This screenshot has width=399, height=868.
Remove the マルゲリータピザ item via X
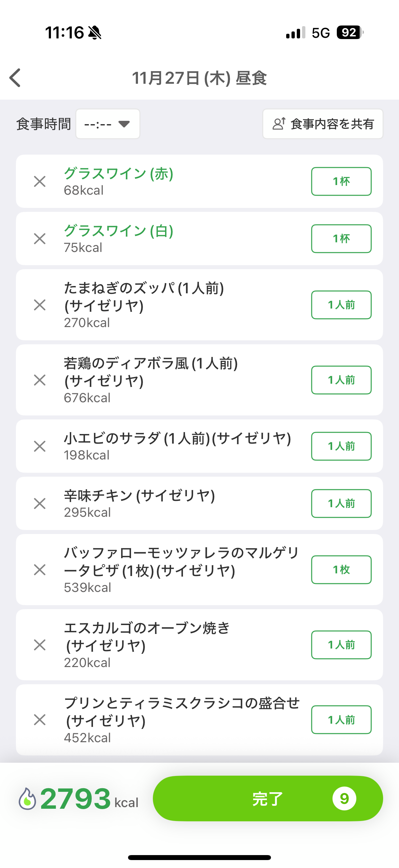click(x=40, y=570)
